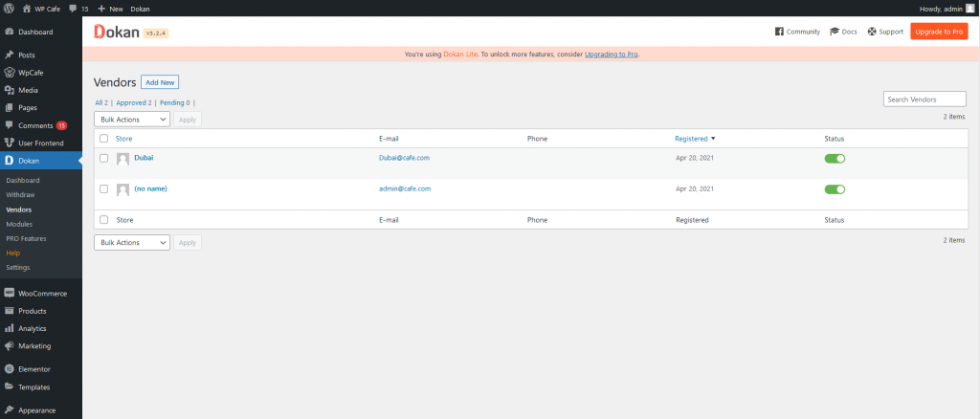Click the Posts pushpin icon
Screen dimensions: 980x419
[x=10, y=55]
